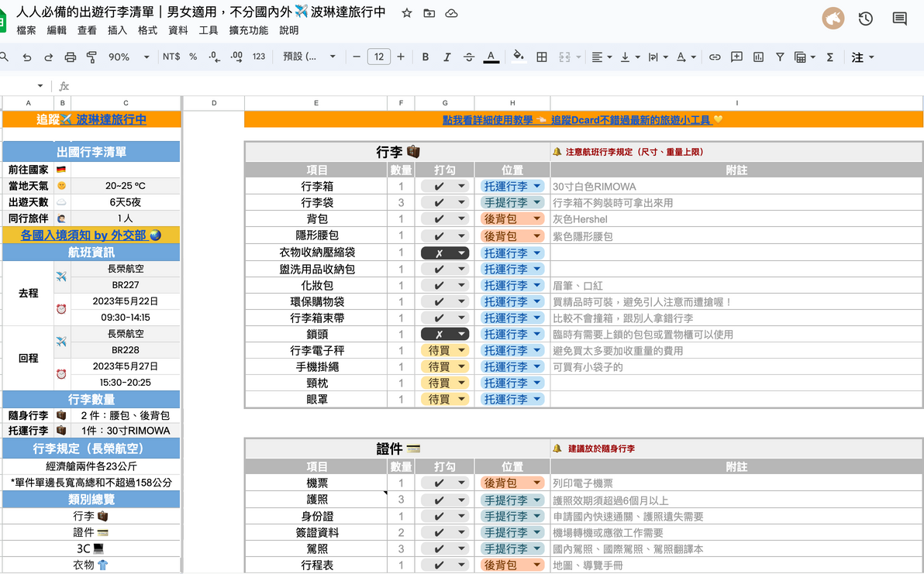The image size is (924, 574).
Task: Check cloud save status icon
Action: (451, 13)
